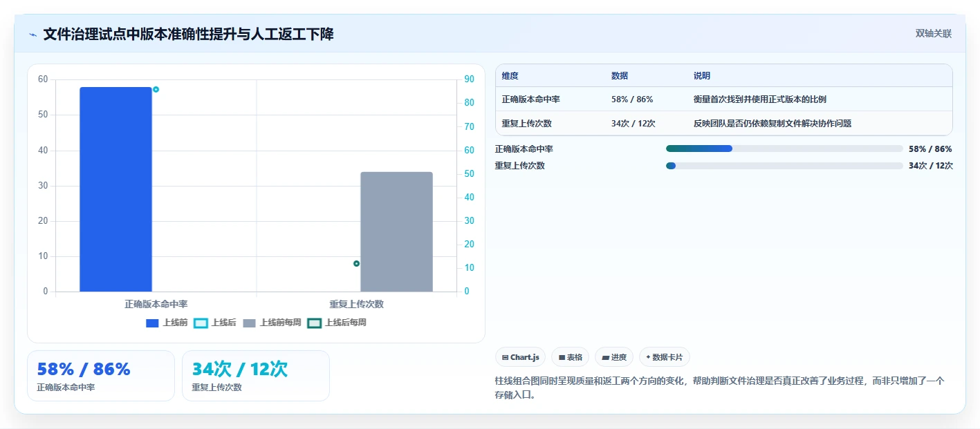This screenshot has height=429, width=980.
Task: Click x-axis label 重复上传次数
Action: [357, 304]
